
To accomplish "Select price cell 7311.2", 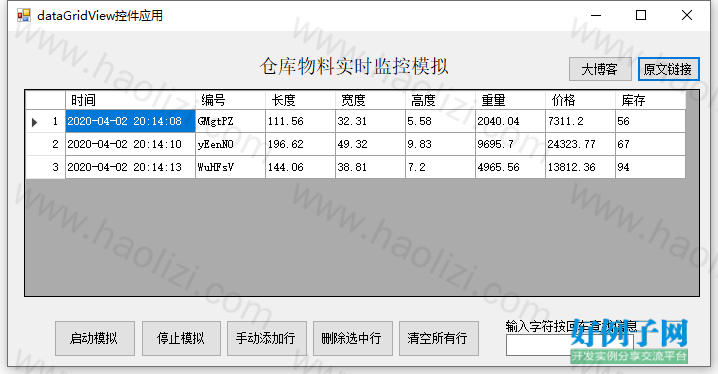I will click(581, 121).
